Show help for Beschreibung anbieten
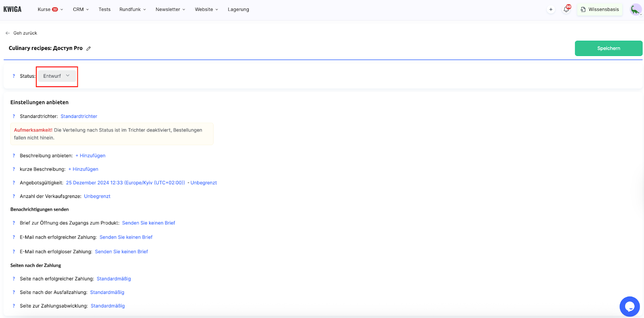Screen dimensions: 644x318 [14, 156]
